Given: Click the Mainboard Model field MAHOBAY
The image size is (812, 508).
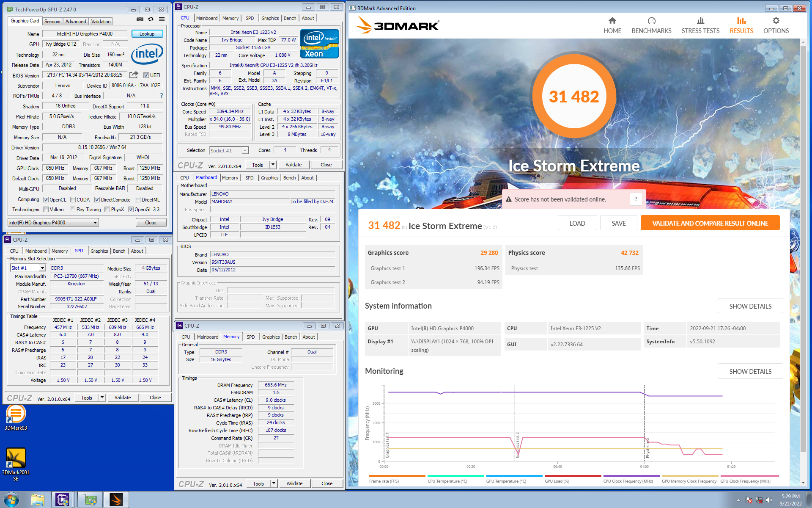Looking at the screenshot, I should (250, 202).
